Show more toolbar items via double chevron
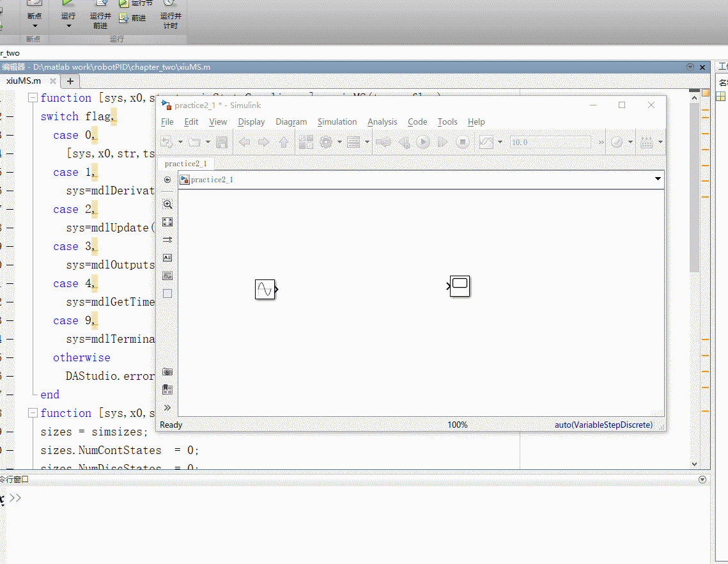The height and width of the screenshot is (564, 728). [601, 142]
